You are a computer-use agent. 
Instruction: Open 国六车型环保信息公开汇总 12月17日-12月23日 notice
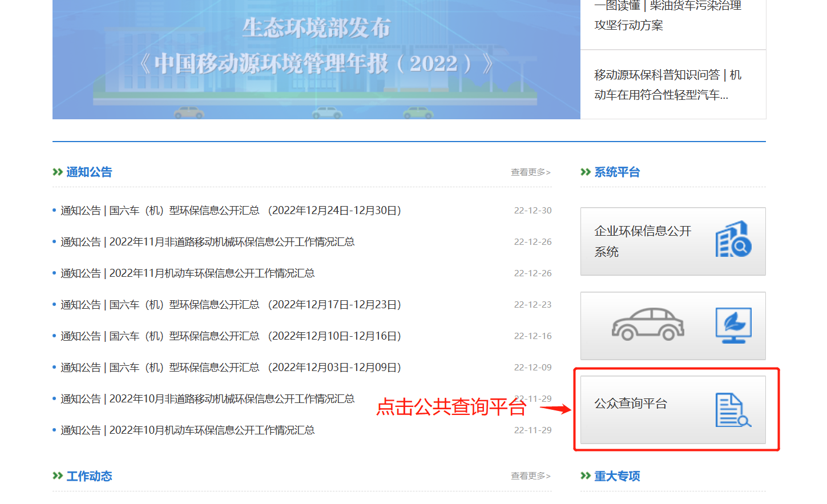tap(231, 304)
